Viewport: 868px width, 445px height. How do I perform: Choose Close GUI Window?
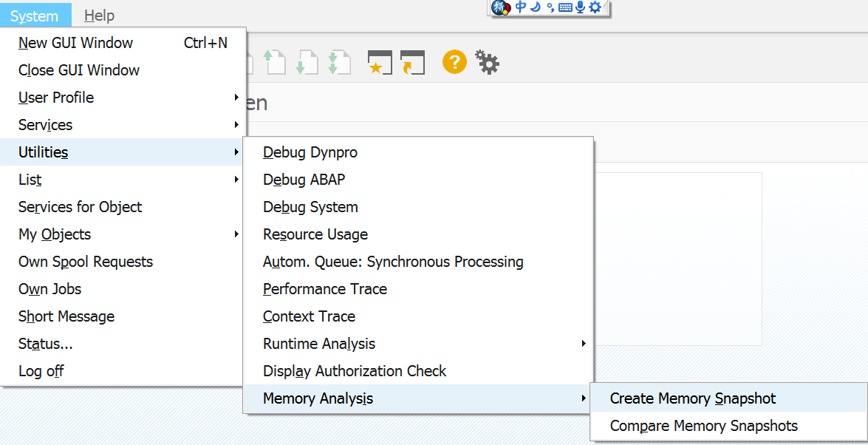point(123,69)
